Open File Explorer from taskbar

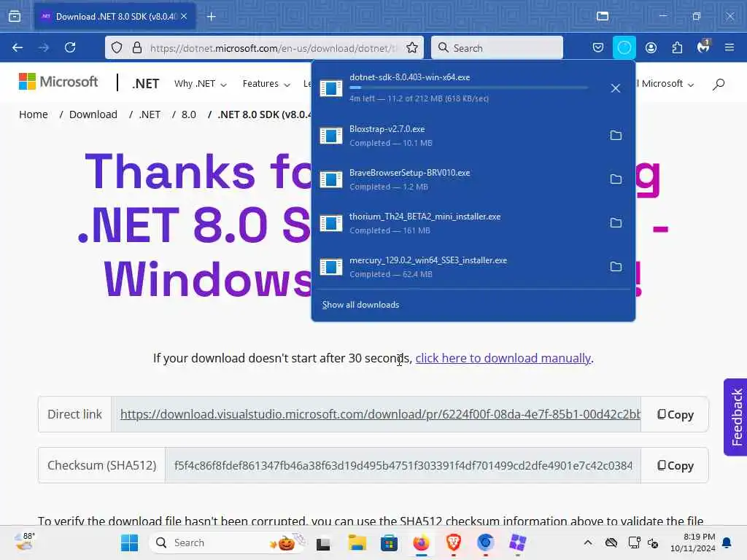(x=357, y=542)
